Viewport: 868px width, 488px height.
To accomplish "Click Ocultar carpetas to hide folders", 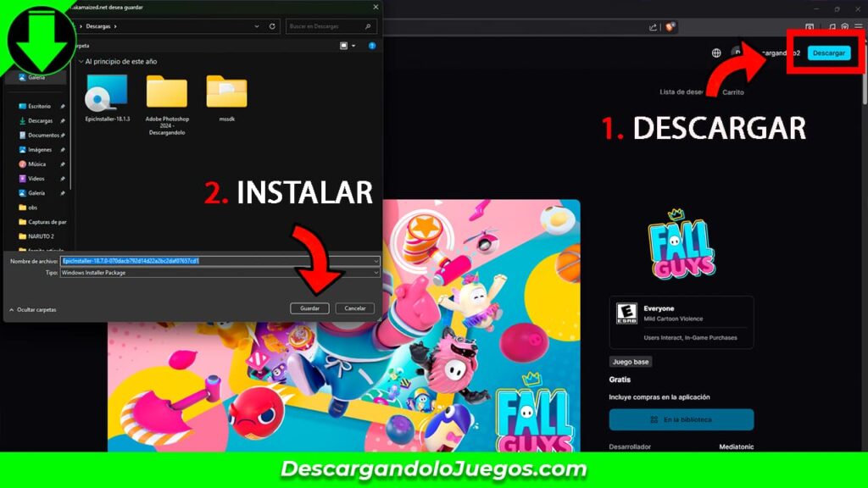I will pyautogui.click(x=32, y=310).
